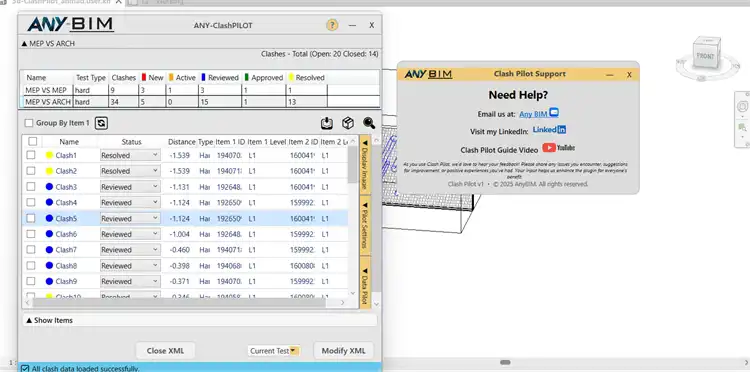
Task: Click the LinkedIn logo icon
Action: pos(550,130)
